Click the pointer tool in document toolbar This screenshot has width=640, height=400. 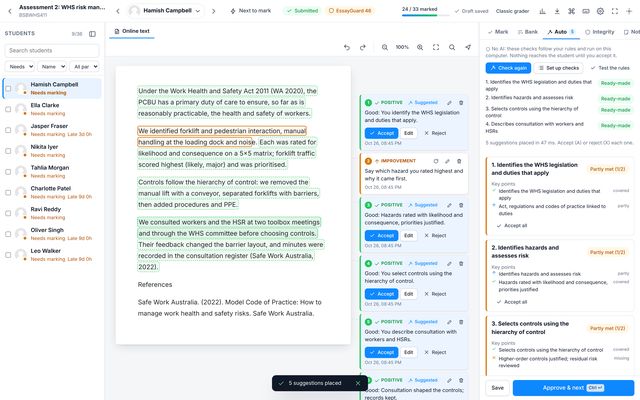point(468,47)
